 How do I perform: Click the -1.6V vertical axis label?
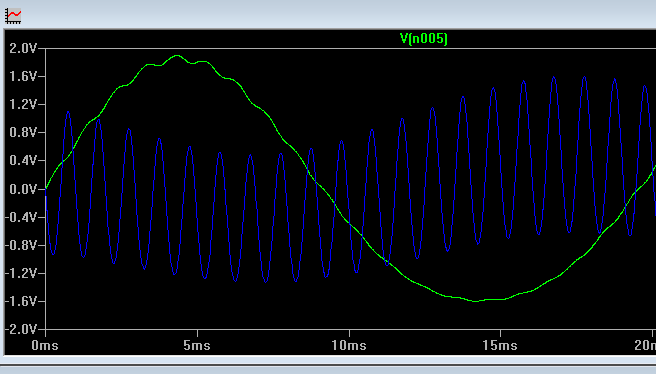click(x=21, y=301)
